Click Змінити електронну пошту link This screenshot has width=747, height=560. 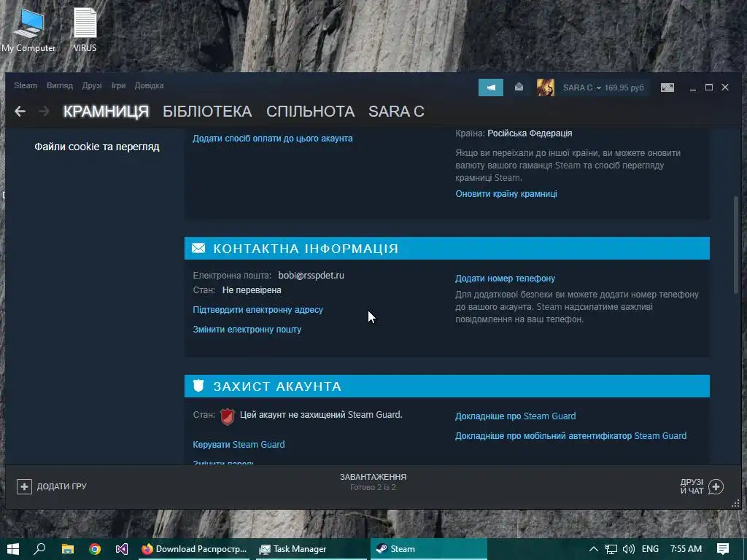tap(247, 330)
